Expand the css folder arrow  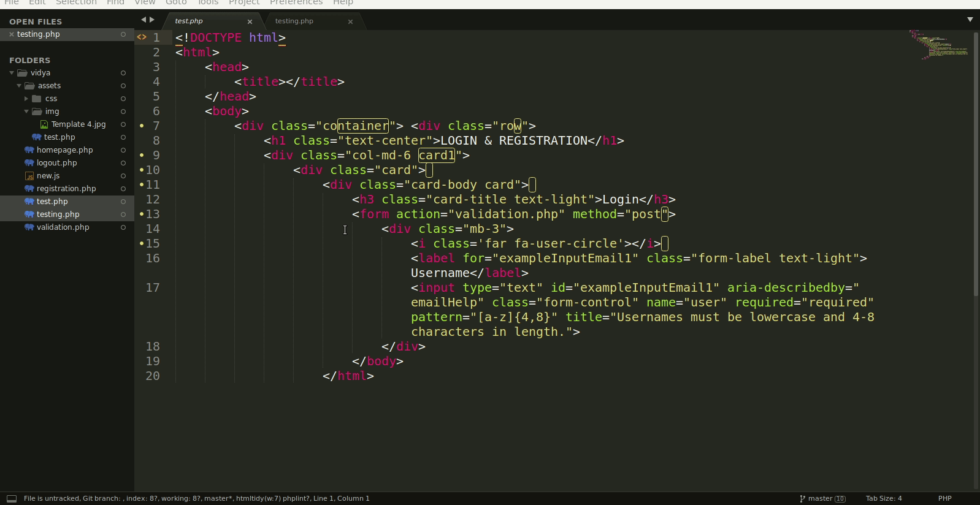26,99
